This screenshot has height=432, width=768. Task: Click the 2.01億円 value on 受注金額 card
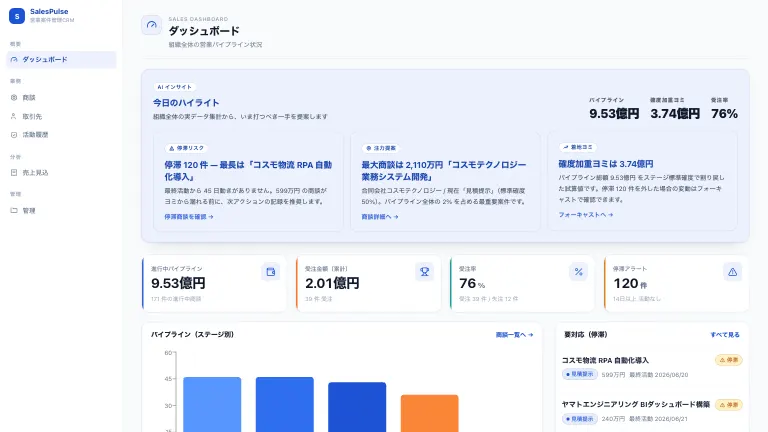click(x=332, y=283)
